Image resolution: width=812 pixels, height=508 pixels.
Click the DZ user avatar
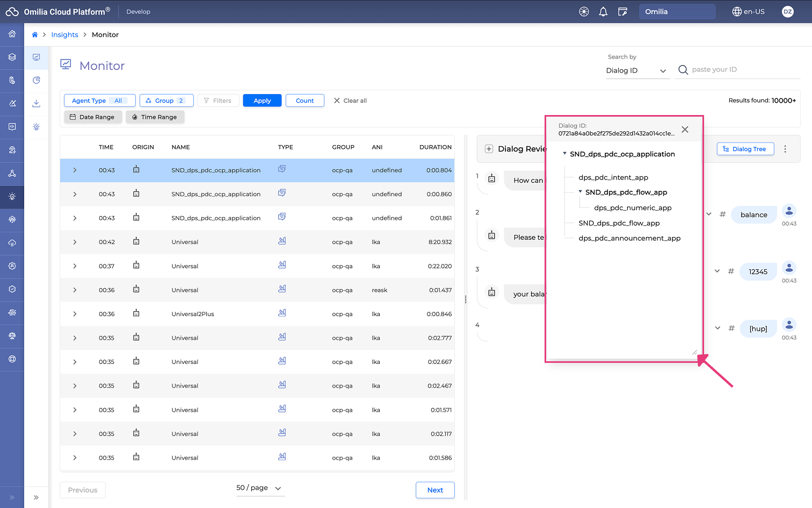click(x=787, y=12)
